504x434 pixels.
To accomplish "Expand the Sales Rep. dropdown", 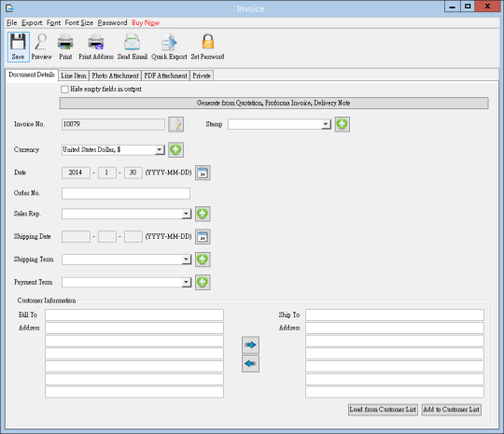I will pyautogui.click(x=186, y=214).
